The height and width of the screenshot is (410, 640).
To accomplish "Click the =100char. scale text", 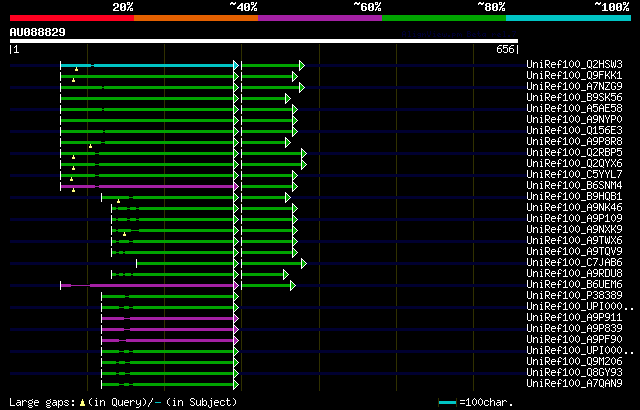I will click(x=486, y=403).
